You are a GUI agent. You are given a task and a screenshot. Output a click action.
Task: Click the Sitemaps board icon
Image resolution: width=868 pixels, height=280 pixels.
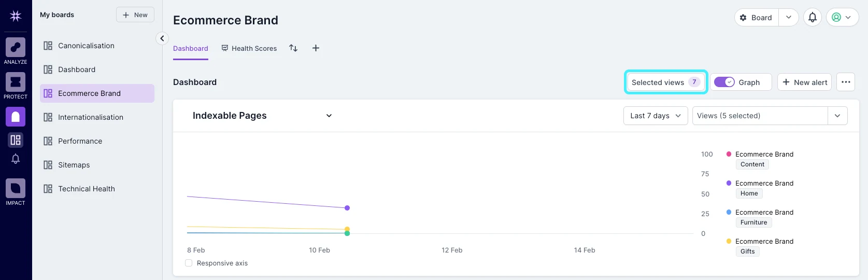click(x=48, y=165)
